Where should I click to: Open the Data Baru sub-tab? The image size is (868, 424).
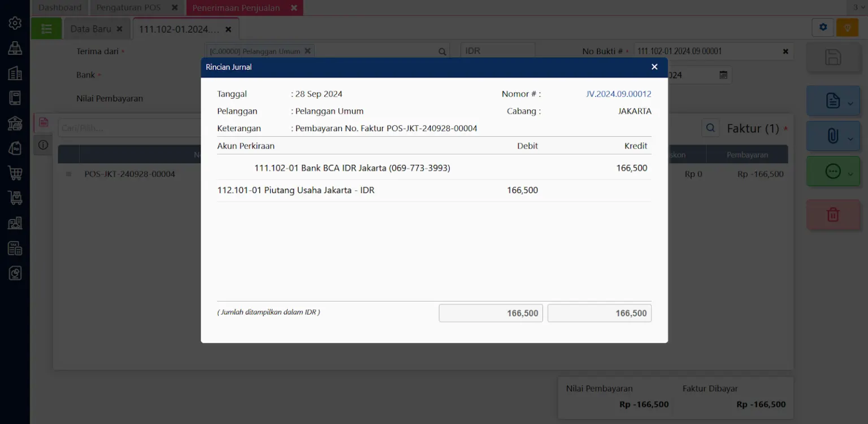pos(90,29)
